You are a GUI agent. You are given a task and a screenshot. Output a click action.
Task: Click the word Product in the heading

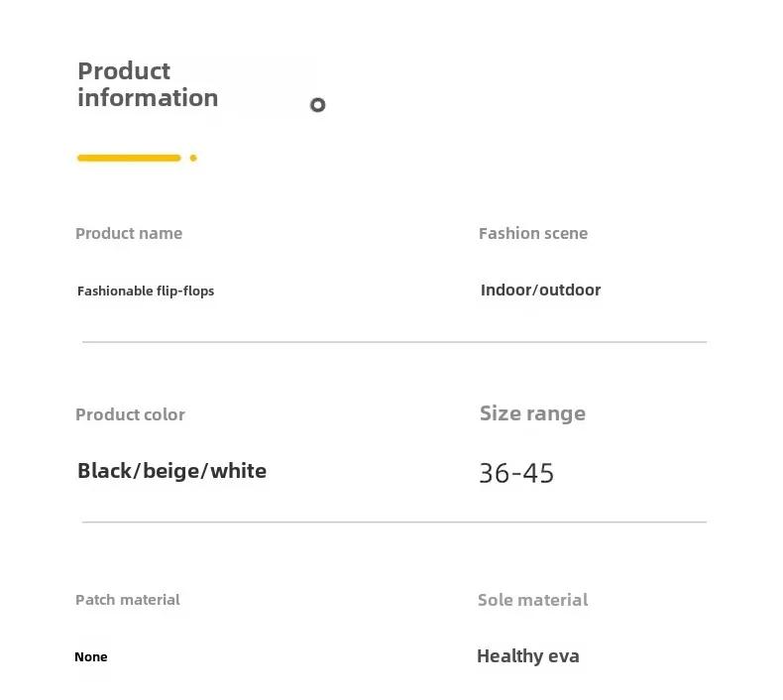(x=124, y=71)
